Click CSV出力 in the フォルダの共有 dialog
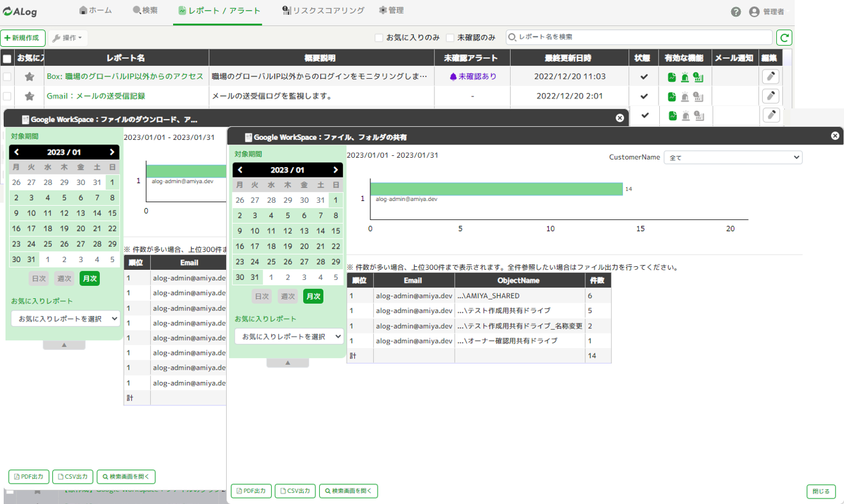 (295, 491)
